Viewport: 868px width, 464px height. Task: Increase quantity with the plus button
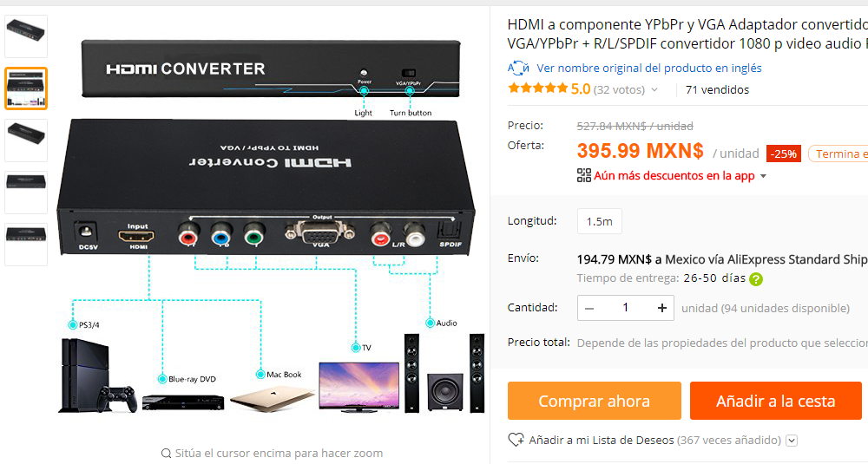(x=661, y=308)
